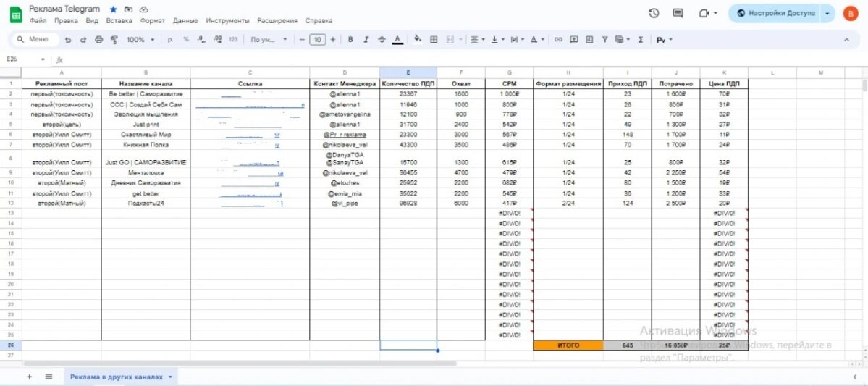Print the spreadsheet
The width and height of the screenshot is (868, 386).
click(99, 39)
